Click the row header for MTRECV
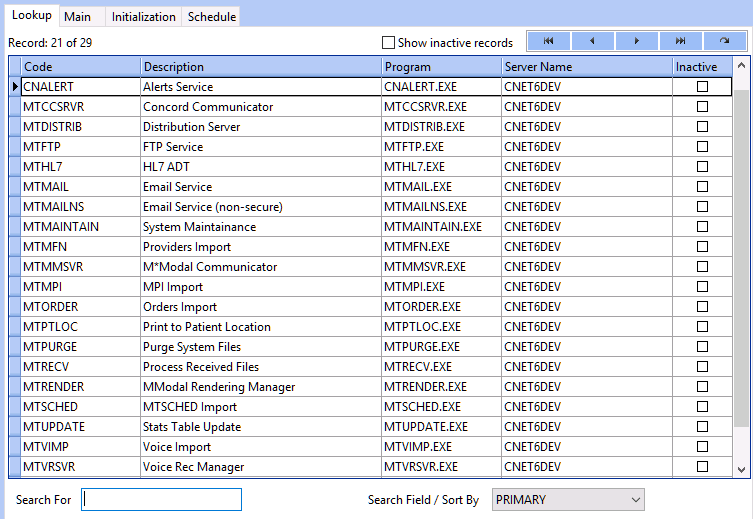753x519 pixels. click(x=15, y=366)
